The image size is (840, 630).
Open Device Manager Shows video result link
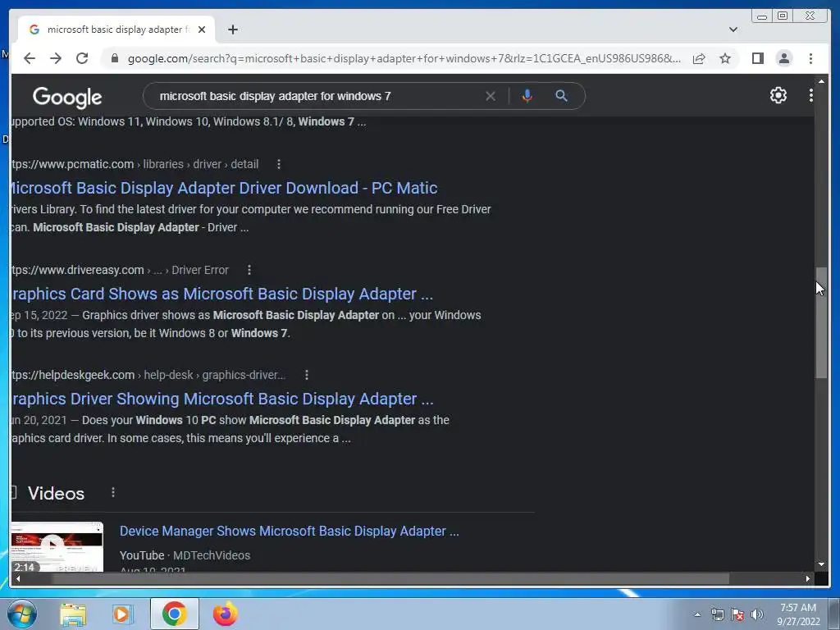[290, 531]
